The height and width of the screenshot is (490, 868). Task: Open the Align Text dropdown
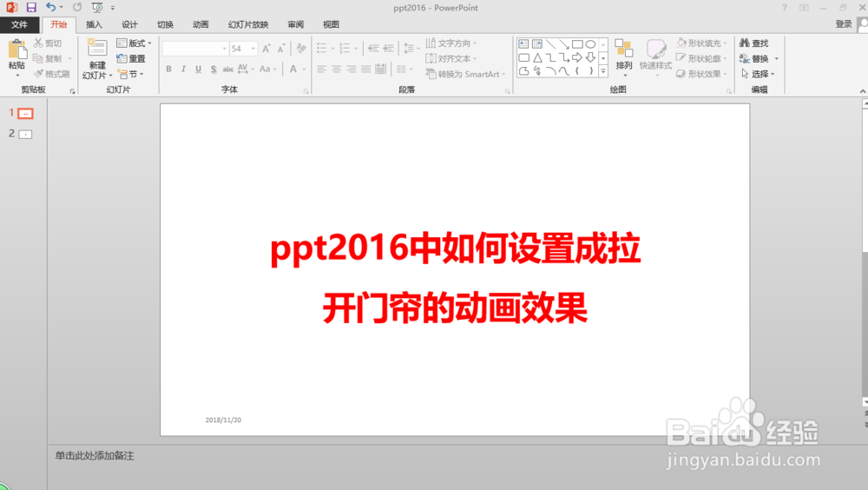click(451, 59)
